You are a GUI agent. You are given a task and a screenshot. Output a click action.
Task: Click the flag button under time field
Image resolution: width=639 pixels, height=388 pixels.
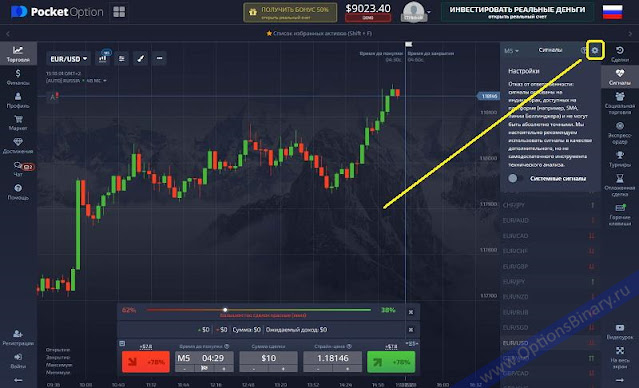coord(204,368)
